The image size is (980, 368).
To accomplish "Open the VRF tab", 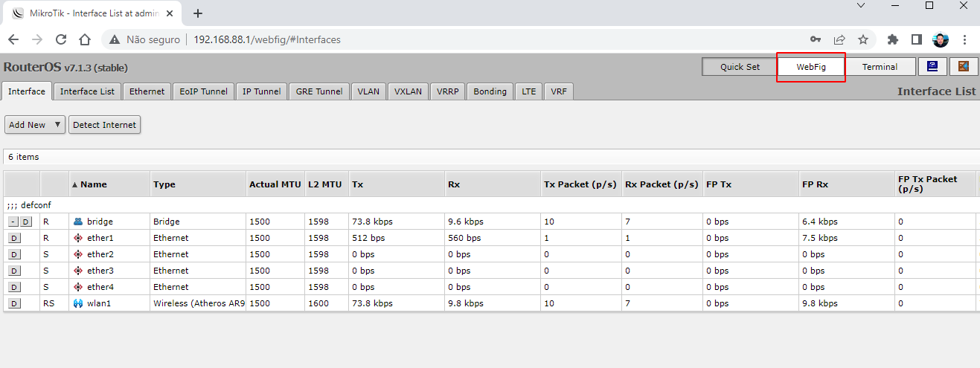I will coord(559,91).
